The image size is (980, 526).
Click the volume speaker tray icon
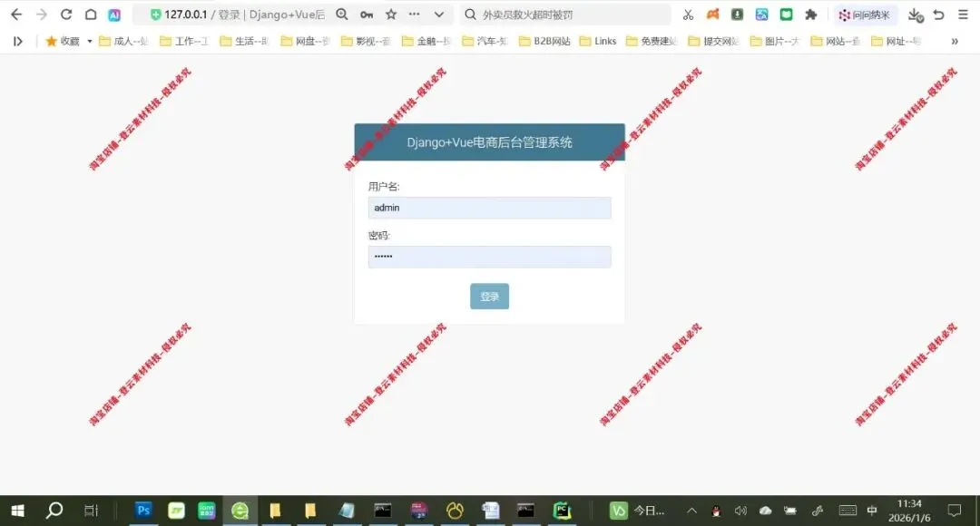point(740,511)
